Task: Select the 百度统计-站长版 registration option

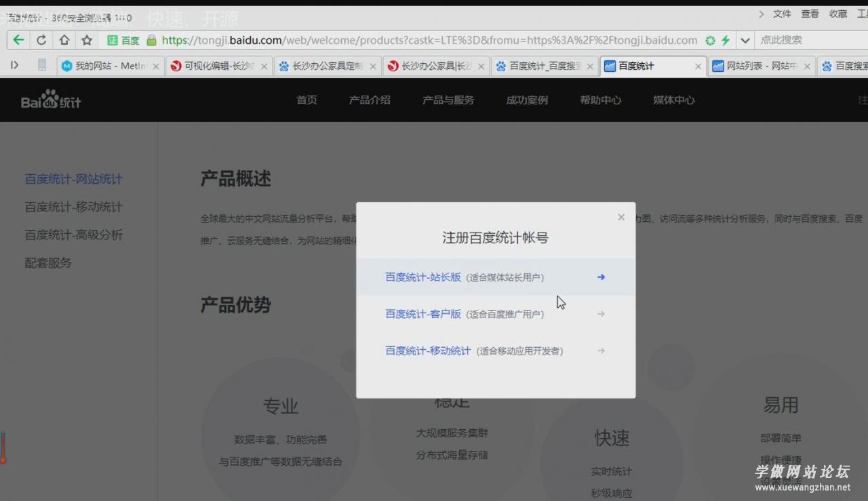Action: (x=424, y=277)
